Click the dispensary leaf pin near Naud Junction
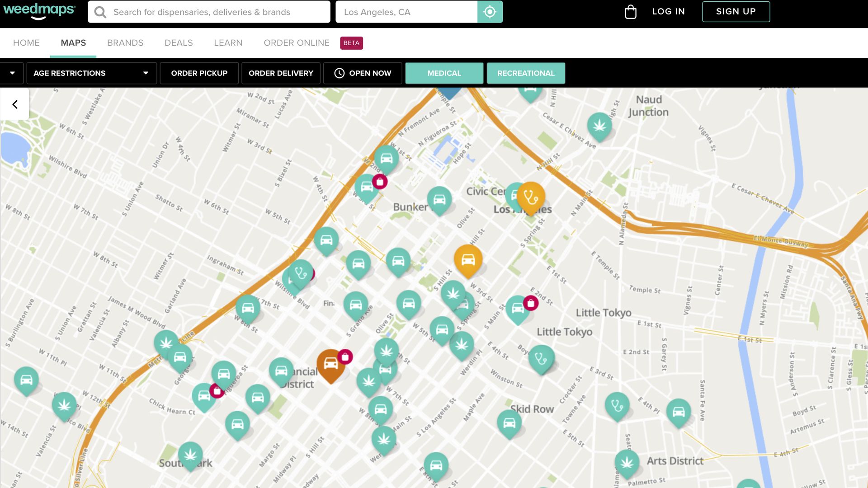The height and width of the screenshot is (488, 868). point(599,126)
